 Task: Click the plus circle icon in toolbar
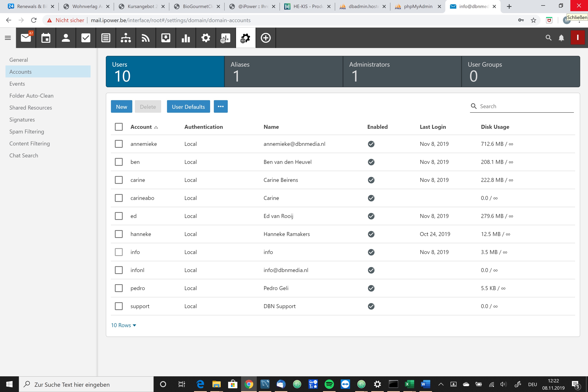(x=266, y=38)
